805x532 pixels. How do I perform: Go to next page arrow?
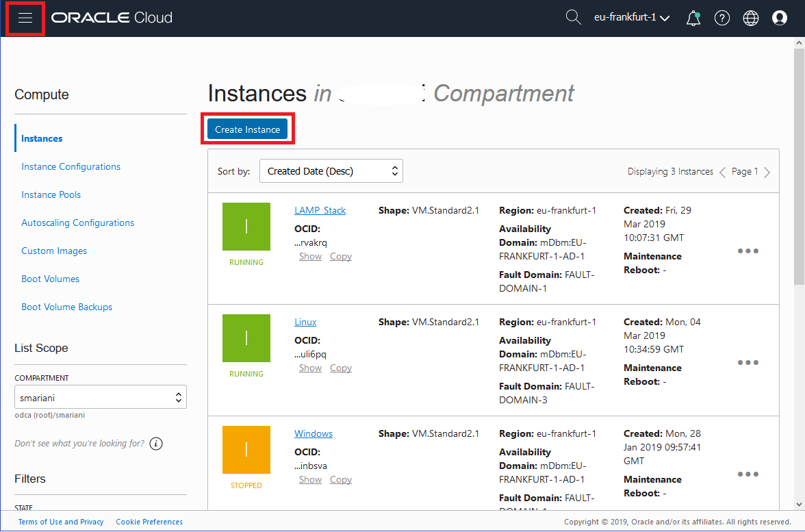[767, 172]
